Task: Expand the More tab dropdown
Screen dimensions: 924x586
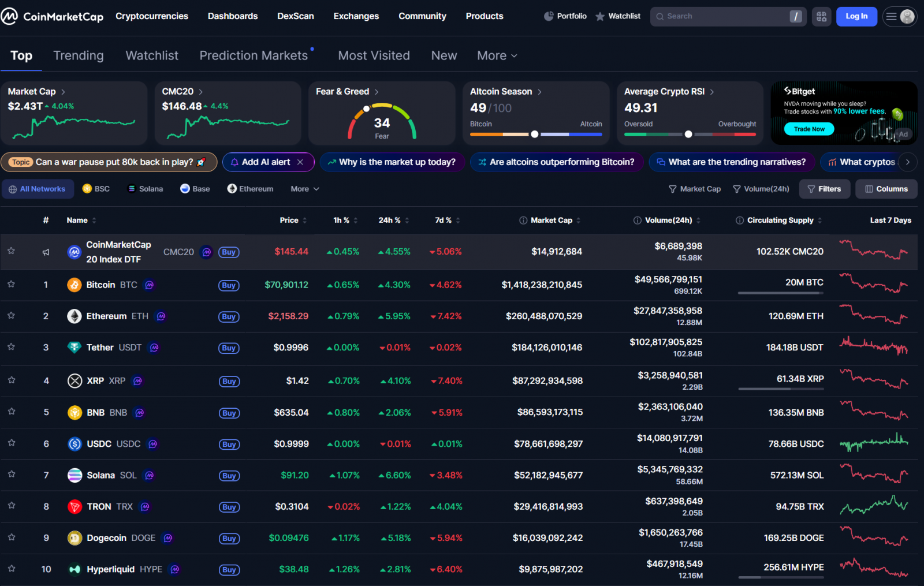Action: click(x=497, y=55)
